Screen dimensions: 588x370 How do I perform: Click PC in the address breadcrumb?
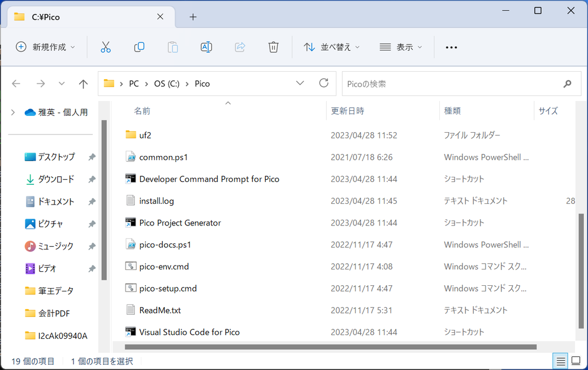[134, 84]
